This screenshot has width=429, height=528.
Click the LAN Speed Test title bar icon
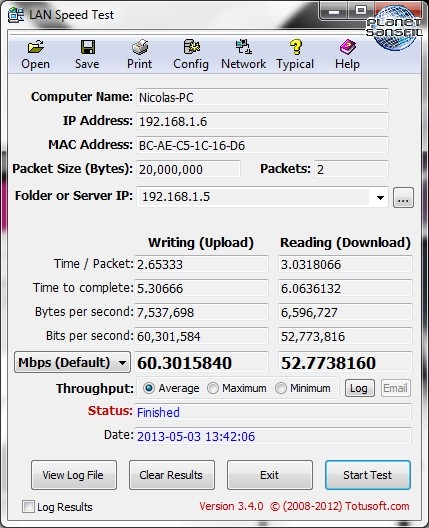(x=16, y=15)
